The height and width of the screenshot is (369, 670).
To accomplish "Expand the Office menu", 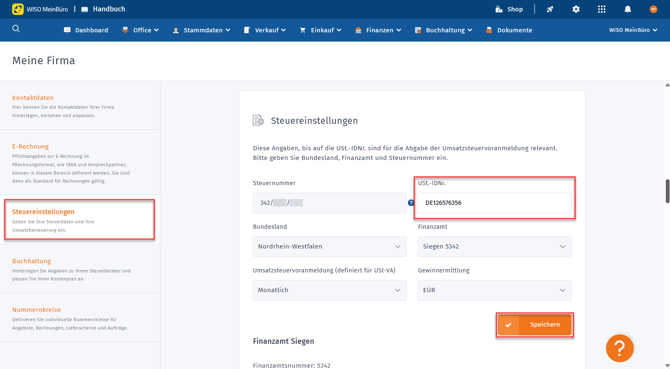I will (141, 30).
